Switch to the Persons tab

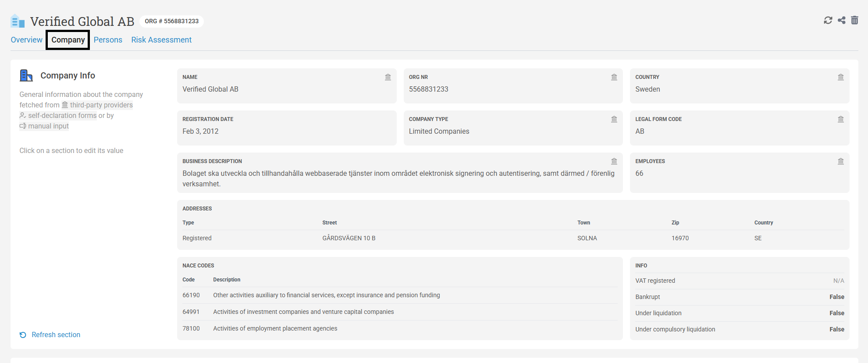tap(108, 40)
